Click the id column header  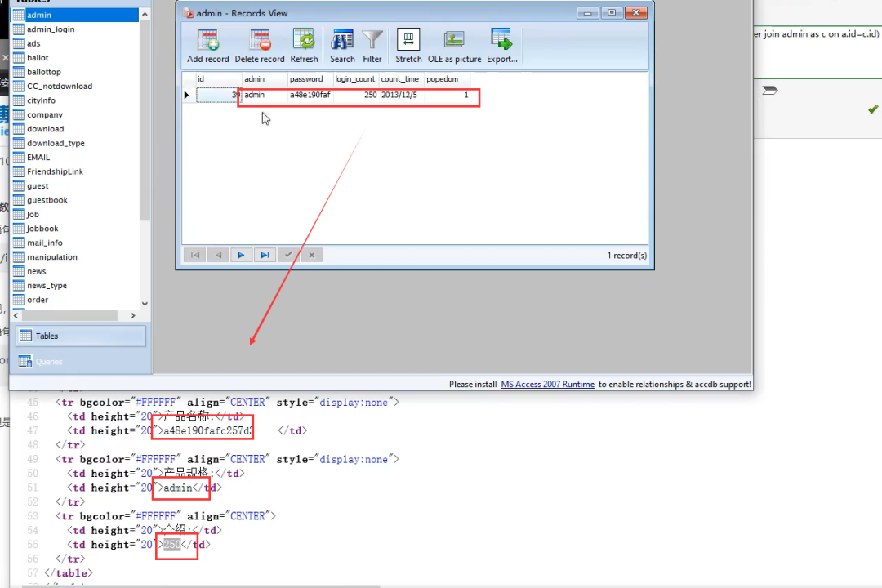pos(219,79)
